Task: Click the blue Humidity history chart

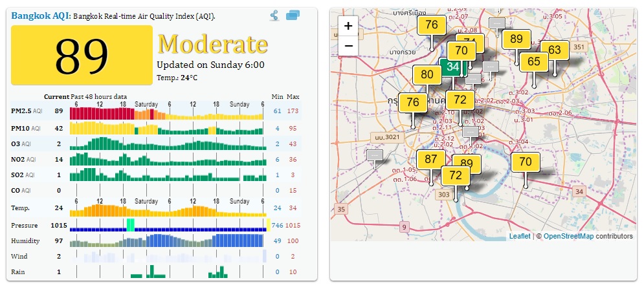Action: pos(166,241)
